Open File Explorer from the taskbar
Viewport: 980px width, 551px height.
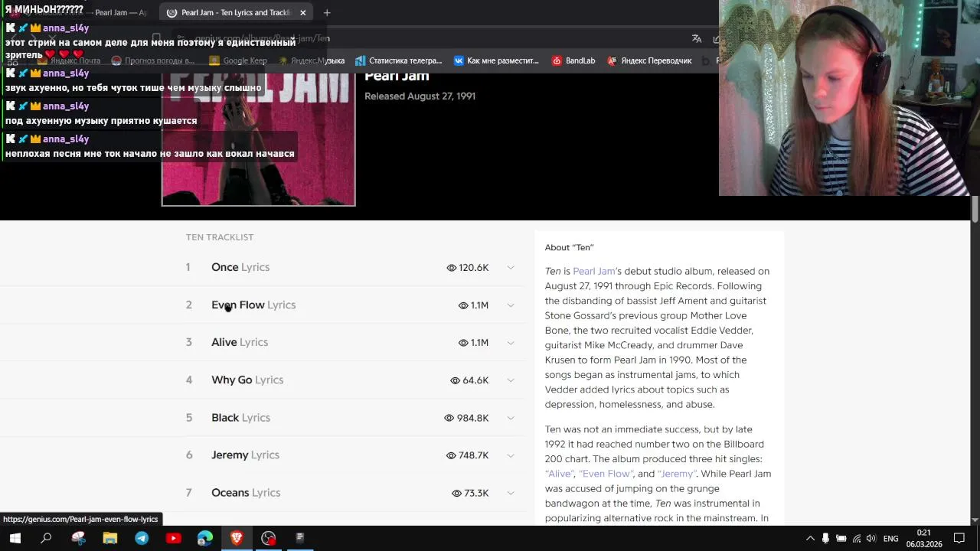point(109,538)
